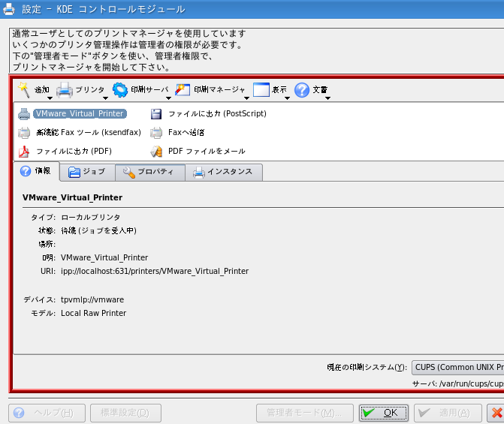Switch to the 情報 tab
504x424 pixels.
point(36,171)
